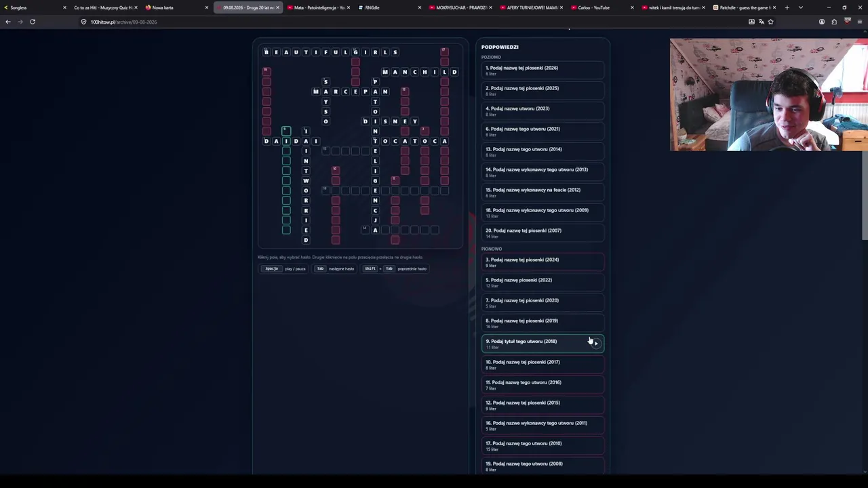Click the Spacja key hint chip
The image size is (868, 488).
coord(271,268)
